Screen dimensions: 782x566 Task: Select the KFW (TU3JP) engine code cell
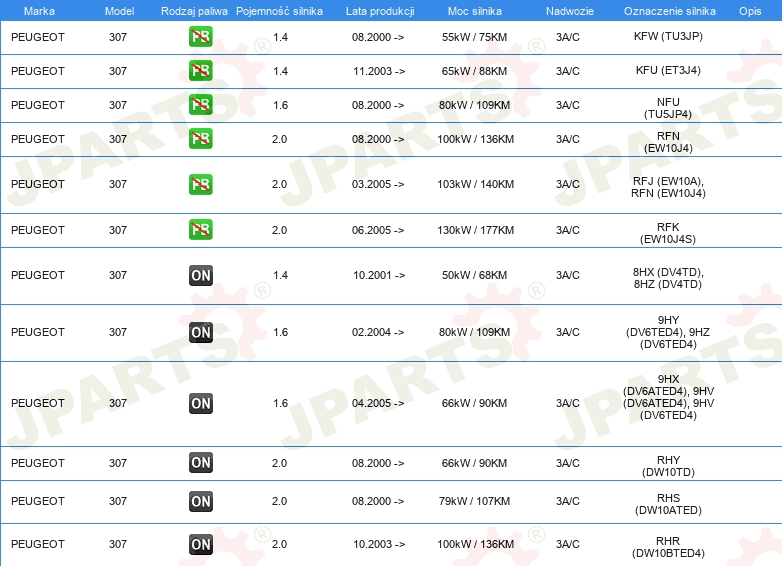668,36
